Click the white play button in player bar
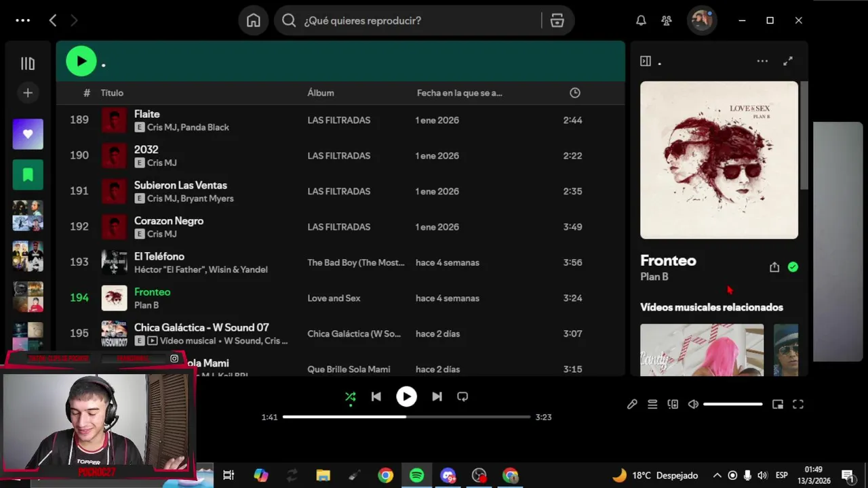This screenshot has height=488, width=868. (406, 396)
